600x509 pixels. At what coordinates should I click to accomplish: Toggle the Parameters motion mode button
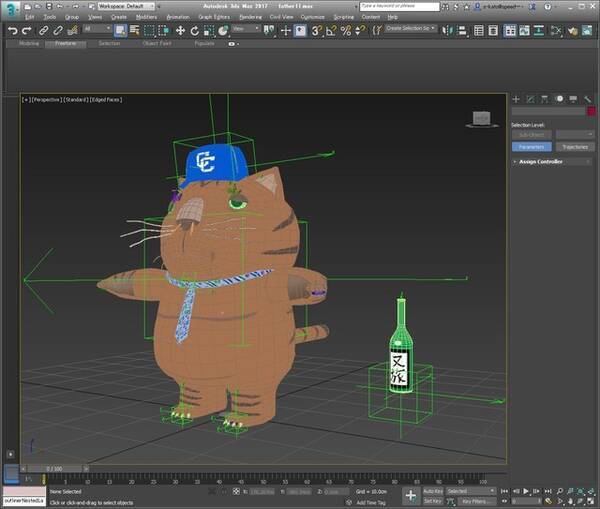[531, 147]
